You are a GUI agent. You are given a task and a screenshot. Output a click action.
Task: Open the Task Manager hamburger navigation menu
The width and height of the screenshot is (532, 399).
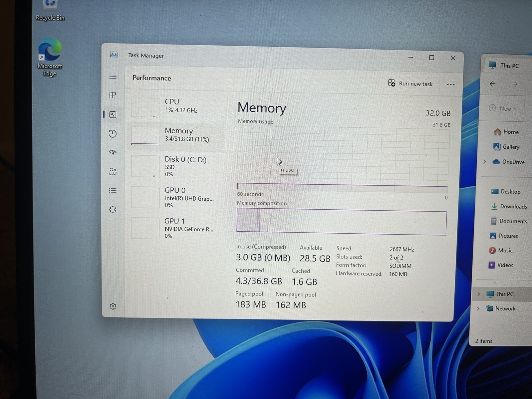click(x=113, y=76)
